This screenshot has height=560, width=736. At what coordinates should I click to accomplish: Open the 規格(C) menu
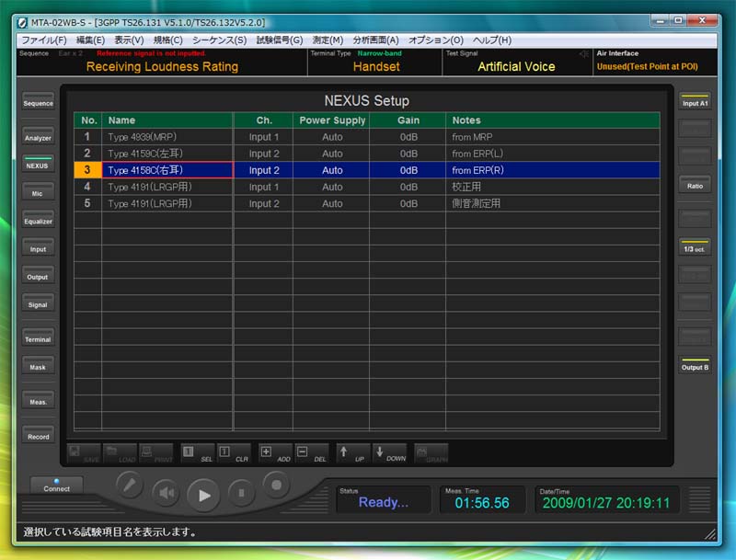pyautogui.click(x=167, y=40)
